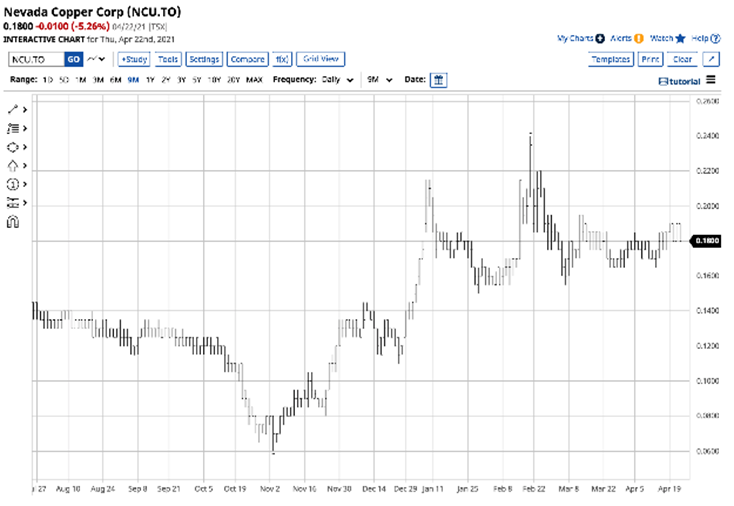Open the Frequency Daily dropdown
The width and height of the screenshot is (734, 506).
338,80
